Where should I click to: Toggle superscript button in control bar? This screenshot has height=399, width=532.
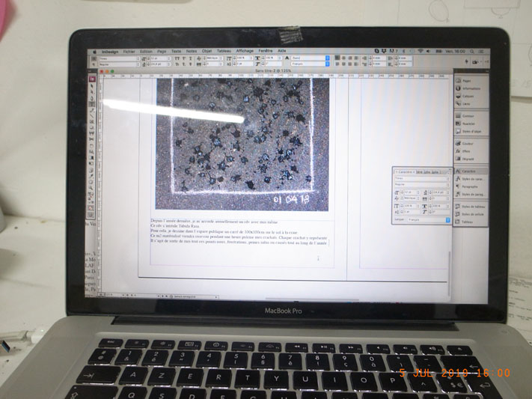click(x=184, y=58)
